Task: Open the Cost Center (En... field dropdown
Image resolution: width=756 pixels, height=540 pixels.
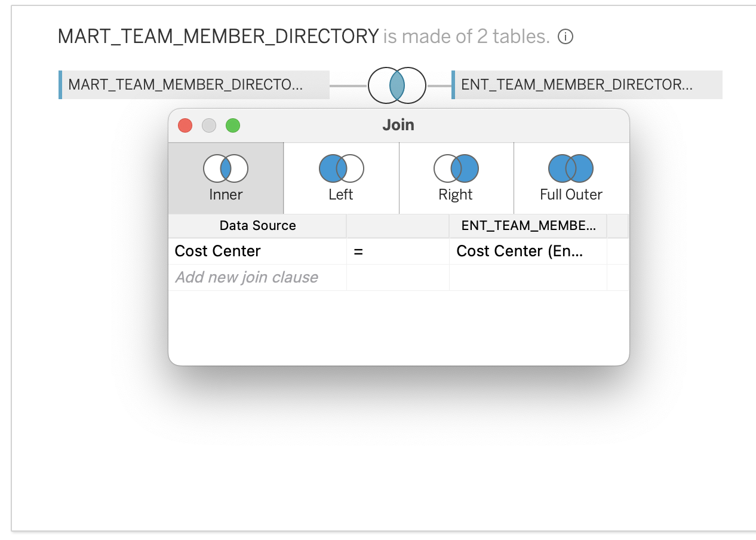Action: (528, 251)
